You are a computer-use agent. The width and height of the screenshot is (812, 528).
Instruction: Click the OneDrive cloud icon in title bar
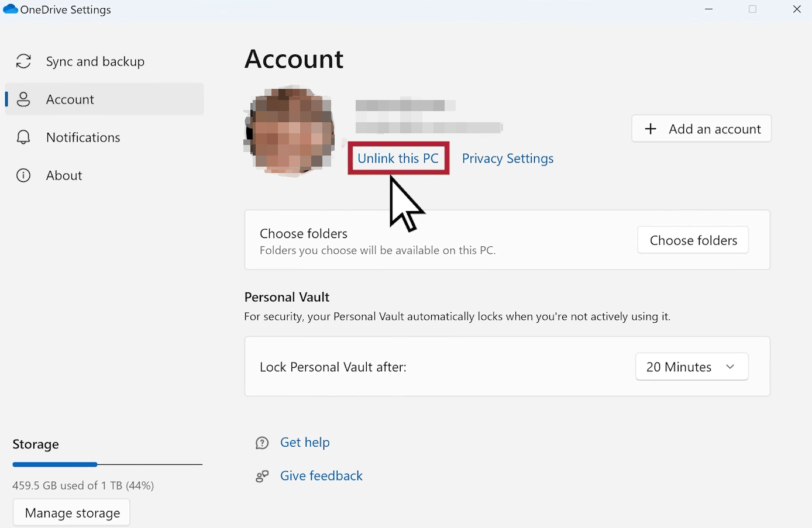click(11, 9)
